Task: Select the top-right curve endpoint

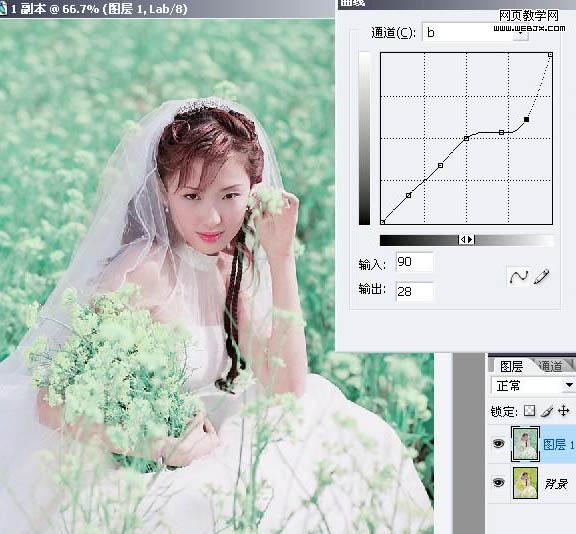Action: pyautogui.click(x=550, y=54)
